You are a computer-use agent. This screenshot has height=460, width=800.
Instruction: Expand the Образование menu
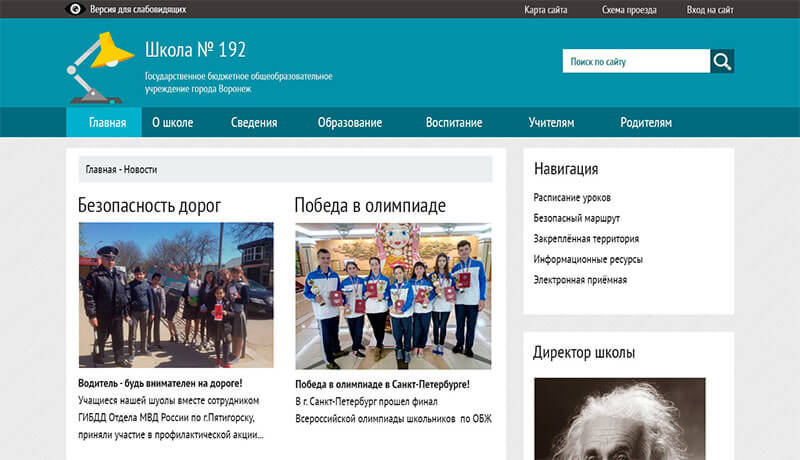coord(350,123)
